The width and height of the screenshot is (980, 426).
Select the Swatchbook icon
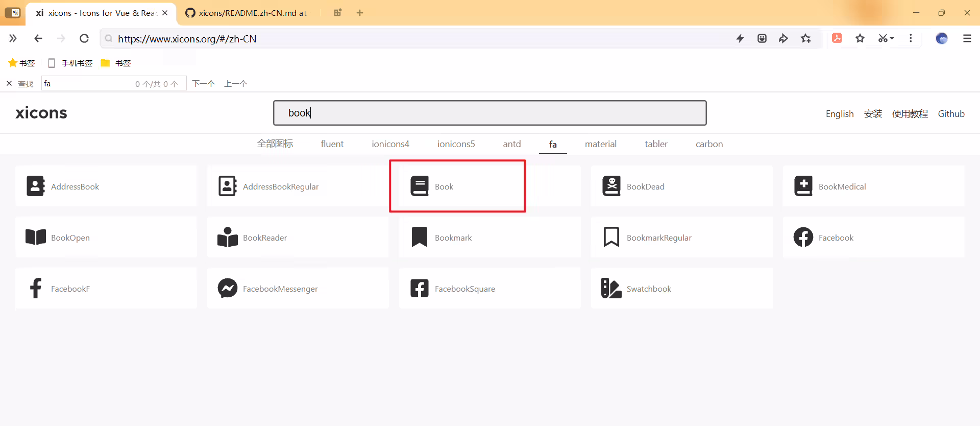tap(611, 288)
